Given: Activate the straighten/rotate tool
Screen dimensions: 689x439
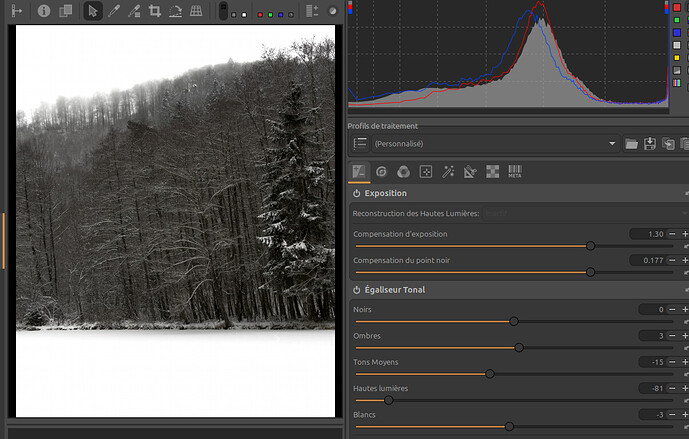Looking at the screenshot, I should (175, 12).
